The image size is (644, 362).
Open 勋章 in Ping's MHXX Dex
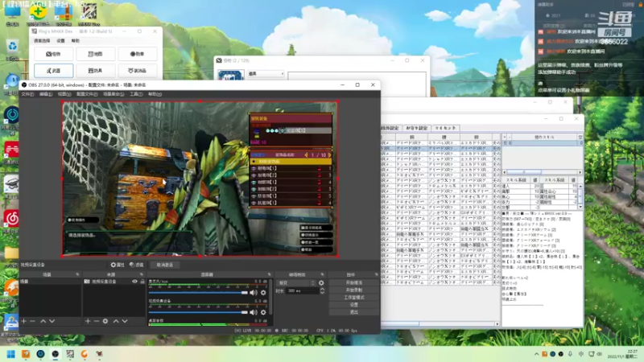[137, 54]
